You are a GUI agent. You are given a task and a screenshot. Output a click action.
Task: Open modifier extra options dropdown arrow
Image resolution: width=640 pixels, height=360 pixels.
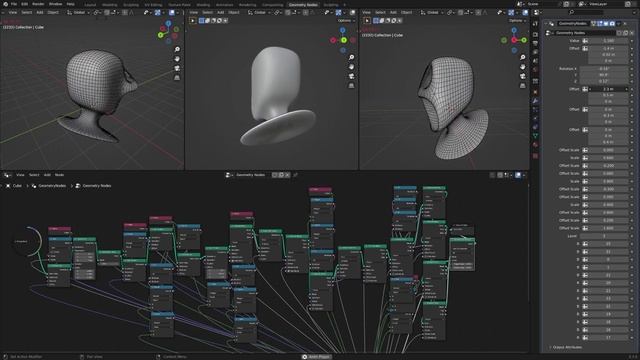pos(619,24)
